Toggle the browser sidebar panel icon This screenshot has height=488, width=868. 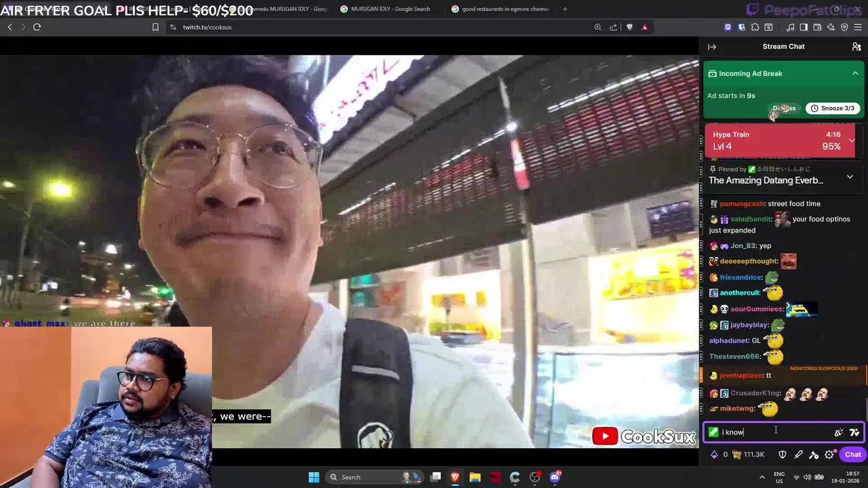(x=804, y=27)
